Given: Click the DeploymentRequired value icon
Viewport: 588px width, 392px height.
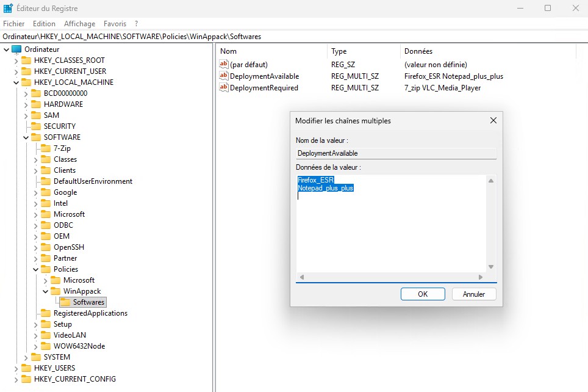Looking at the screenshot, I should click(x=224, y=87).
